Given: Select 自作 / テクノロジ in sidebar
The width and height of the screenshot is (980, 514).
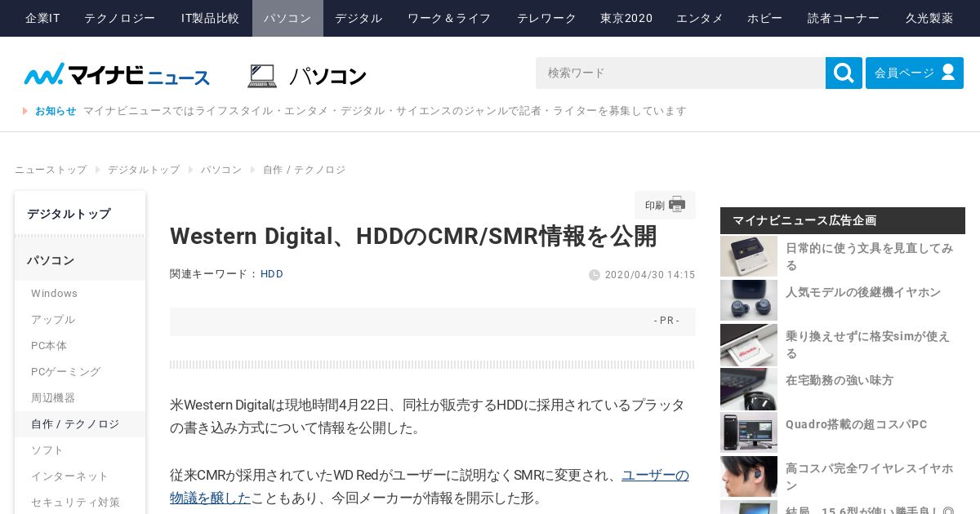Looking at the screenshot, I should [x=80, y=424].
